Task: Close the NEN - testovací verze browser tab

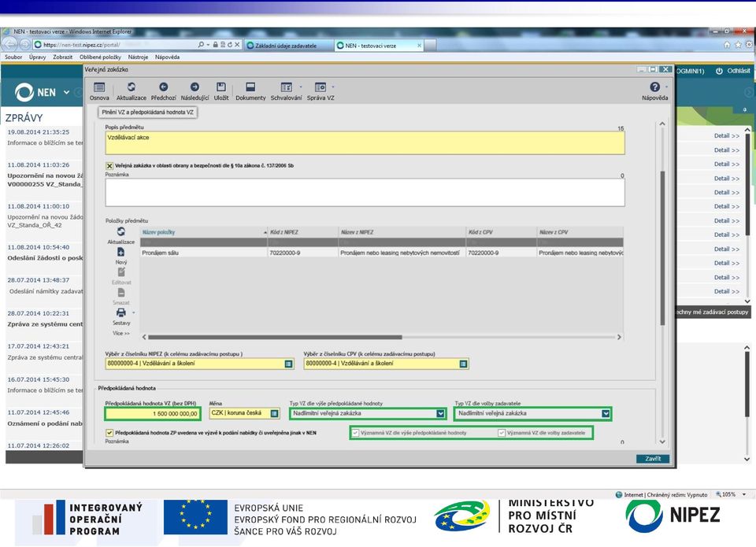Action: coord(419,46)
